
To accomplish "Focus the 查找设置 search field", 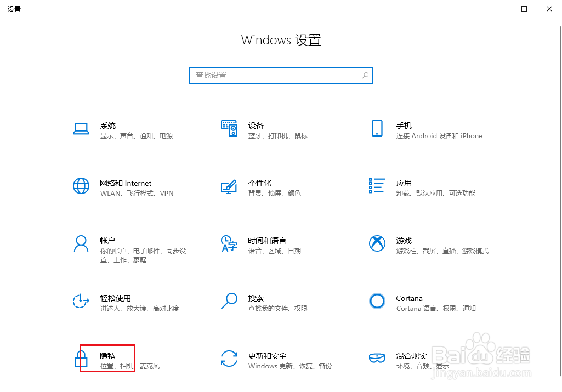I will 281,76.
